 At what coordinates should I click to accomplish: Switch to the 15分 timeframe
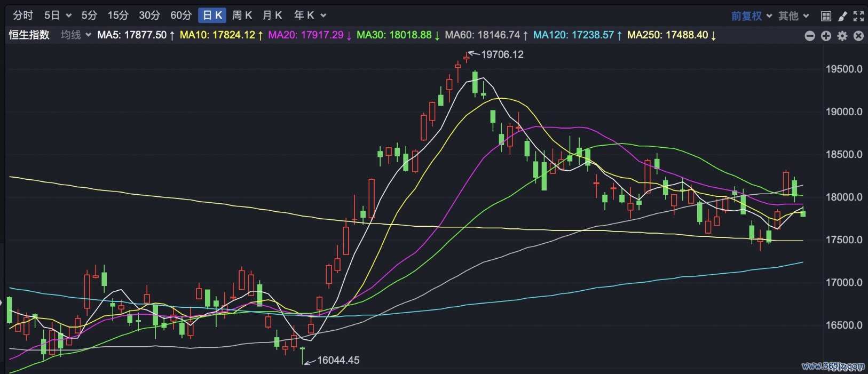[118, 15]
